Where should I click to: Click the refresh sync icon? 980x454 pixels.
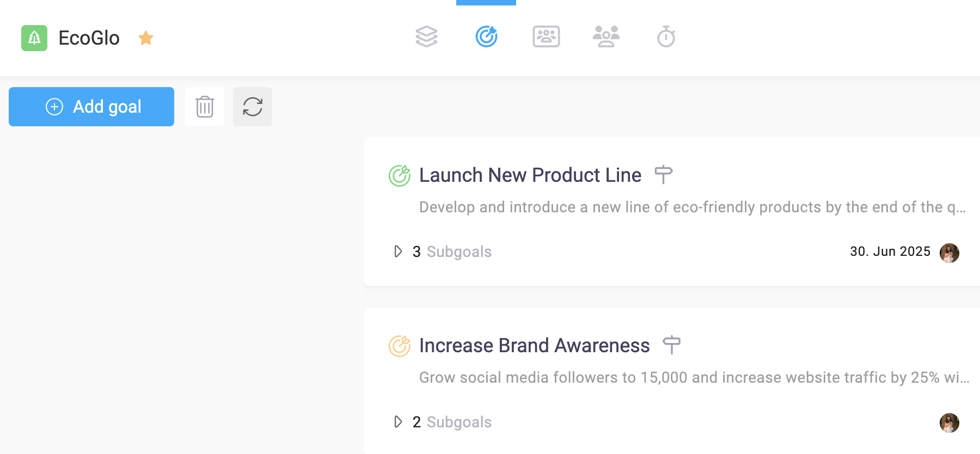click(253, 107)
